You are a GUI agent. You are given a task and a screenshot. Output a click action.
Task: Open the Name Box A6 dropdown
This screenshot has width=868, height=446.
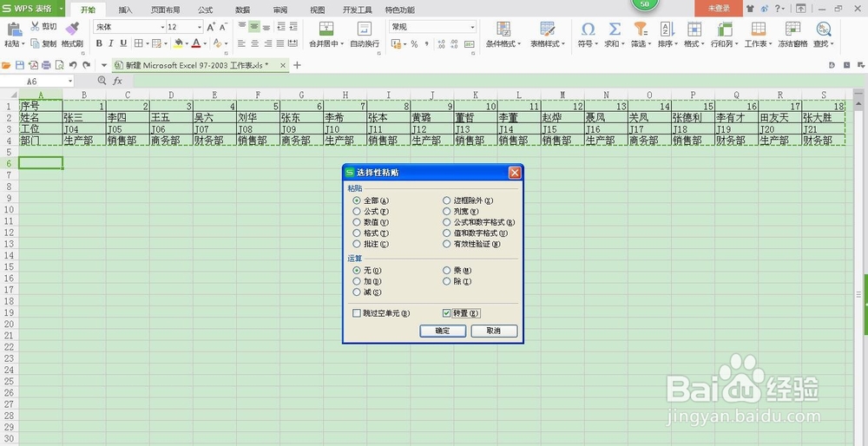click(70, 82)
